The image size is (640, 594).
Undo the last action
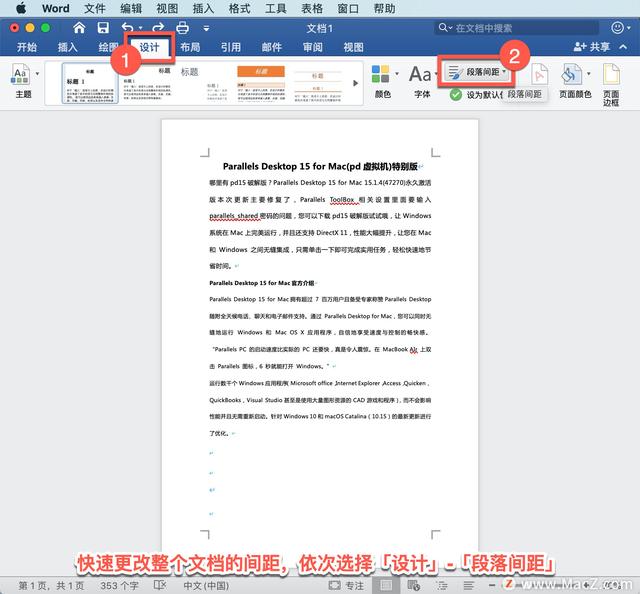(x=128, y=28)
